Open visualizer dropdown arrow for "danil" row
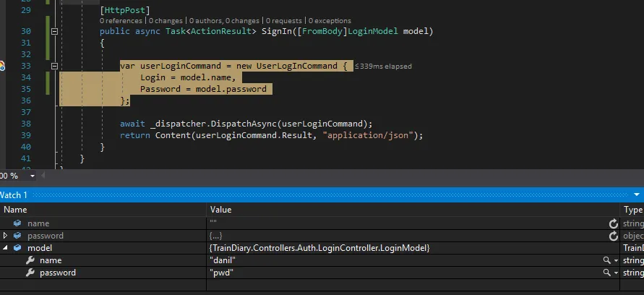The image size is (644, 295). coord(616,261)
